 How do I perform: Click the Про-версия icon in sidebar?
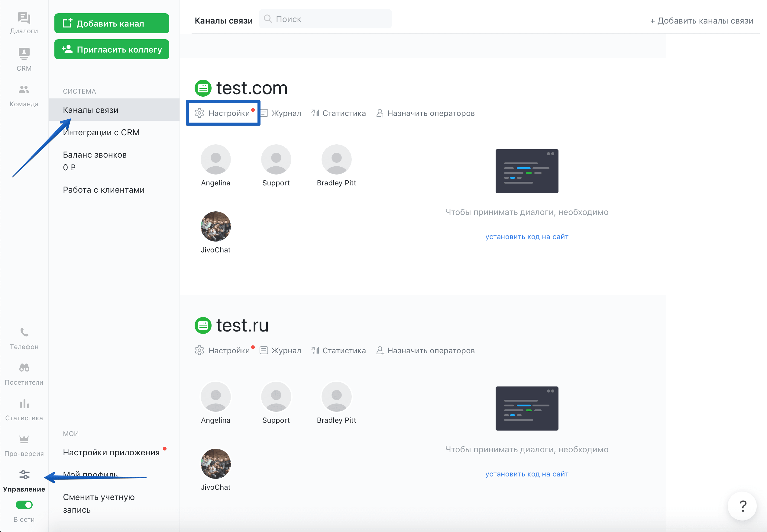24,439
